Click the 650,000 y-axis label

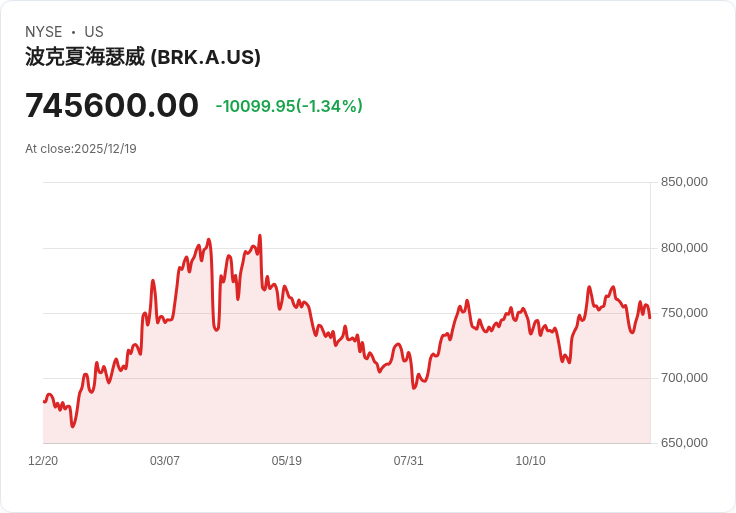tap(684, 443)
